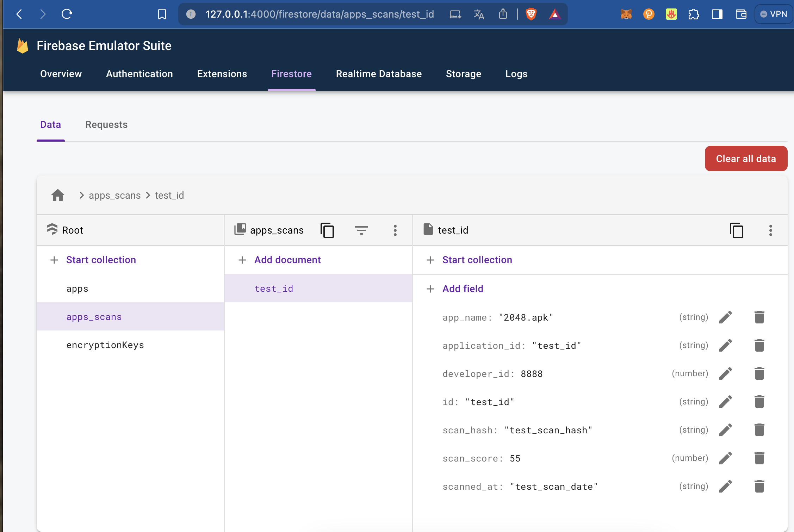Click the translate page icon

[x=479, y=14]
